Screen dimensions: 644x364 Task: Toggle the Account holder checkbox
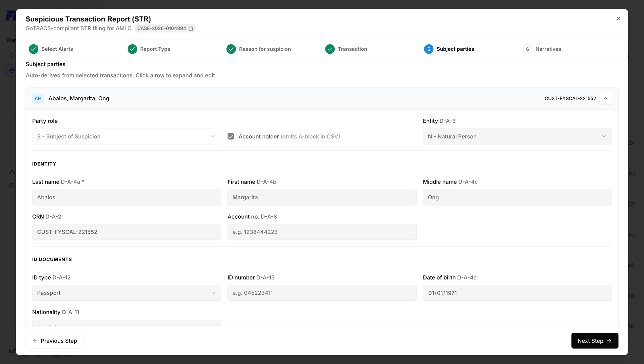click(x=231, y=137)
